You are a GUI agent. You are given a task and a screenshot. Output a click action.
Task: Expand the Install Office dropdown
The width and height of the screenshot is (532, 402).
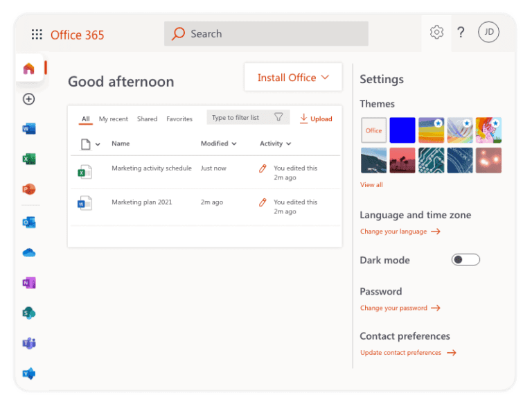pos(293,78)
